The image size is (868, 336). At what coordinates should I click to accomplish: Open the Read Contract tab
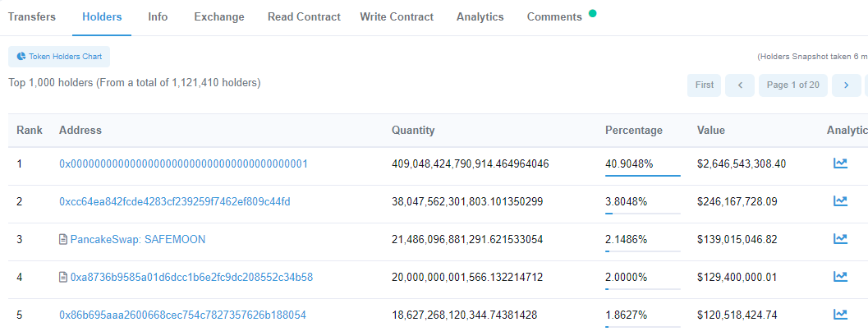coord(304,17)
